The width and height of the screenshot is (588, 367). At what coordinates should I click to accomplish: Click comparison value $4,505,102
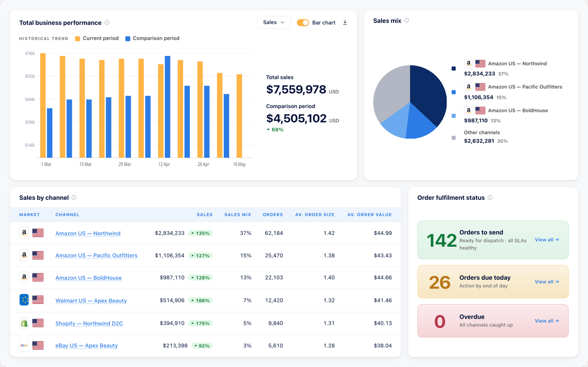click(296, 118)
